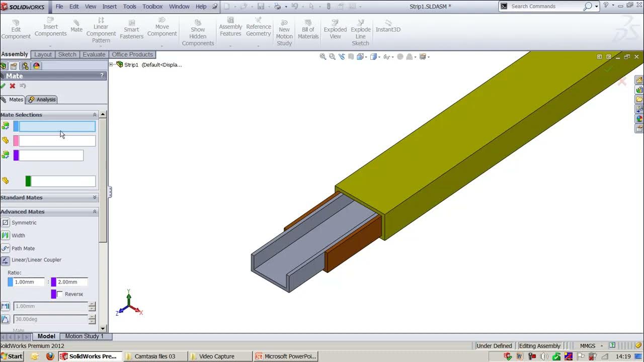This screenshot has width=644, height=362.
Task: Click Zoom to Fit in view toolbar
Action: tap(323, 57)
